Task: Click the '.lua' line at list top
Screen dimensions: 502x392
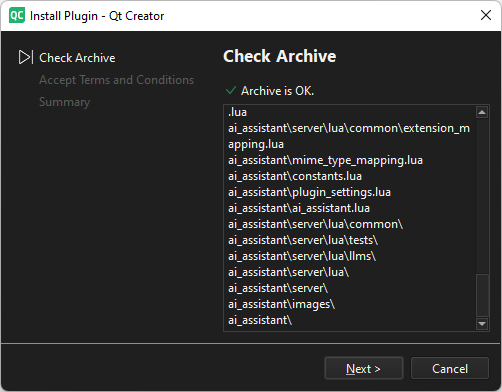Action: pyautogui.click(x=237, y=112)
